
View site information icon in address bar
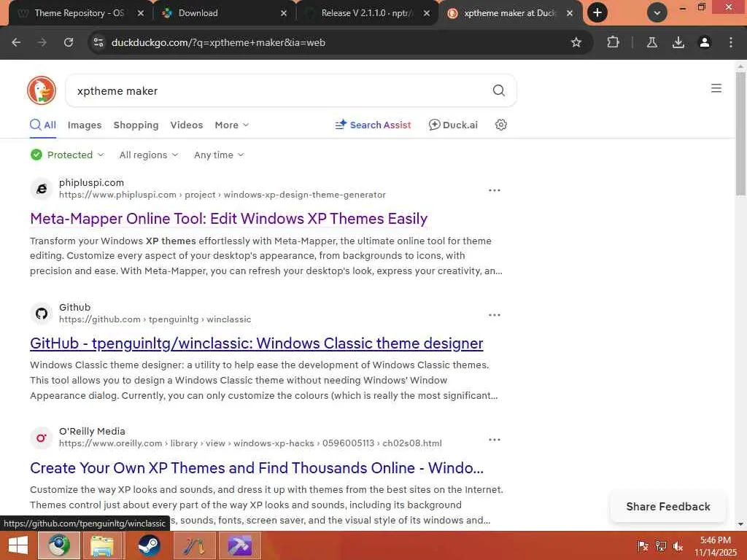tap(98, 42)
